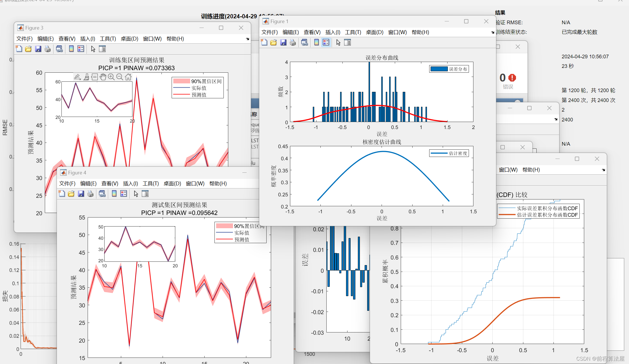Click title PICP =1 PINAW =0.073363
The height and width of the screenshot is (364, 629).
pyautogui.click(x=136, y=68)
